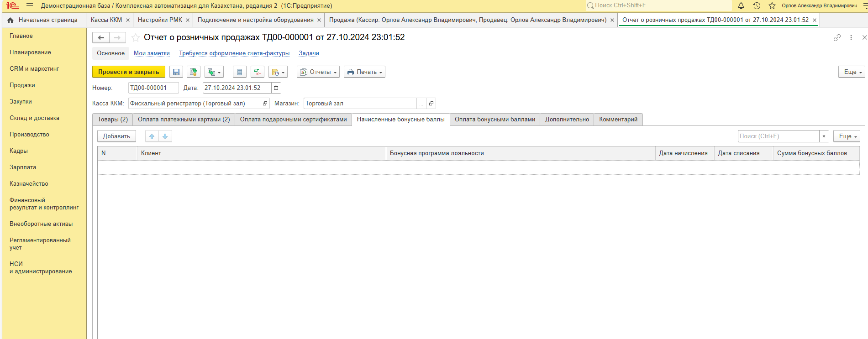Open the history clock icon
The image size is (868, 339).
[x=757, y=6]
